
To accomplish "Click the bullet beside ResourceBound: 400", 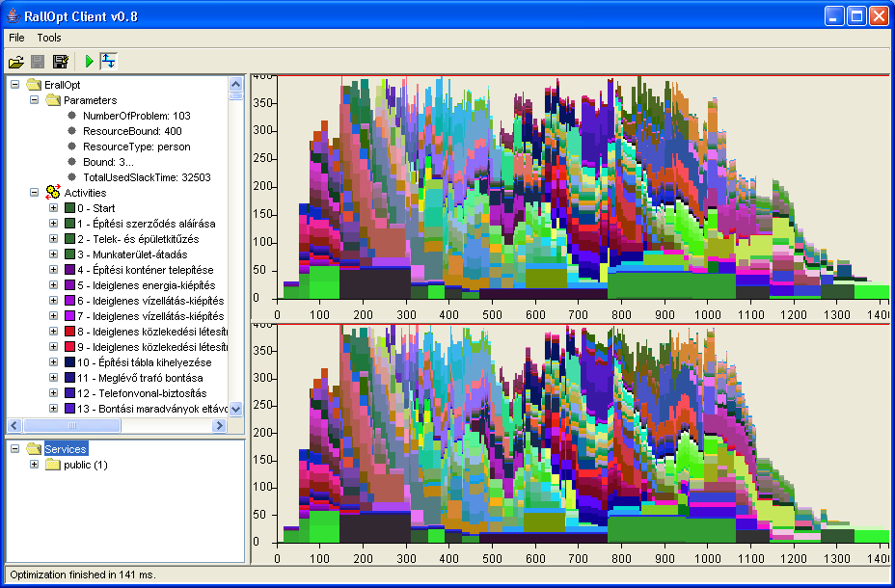I will 72,131.
